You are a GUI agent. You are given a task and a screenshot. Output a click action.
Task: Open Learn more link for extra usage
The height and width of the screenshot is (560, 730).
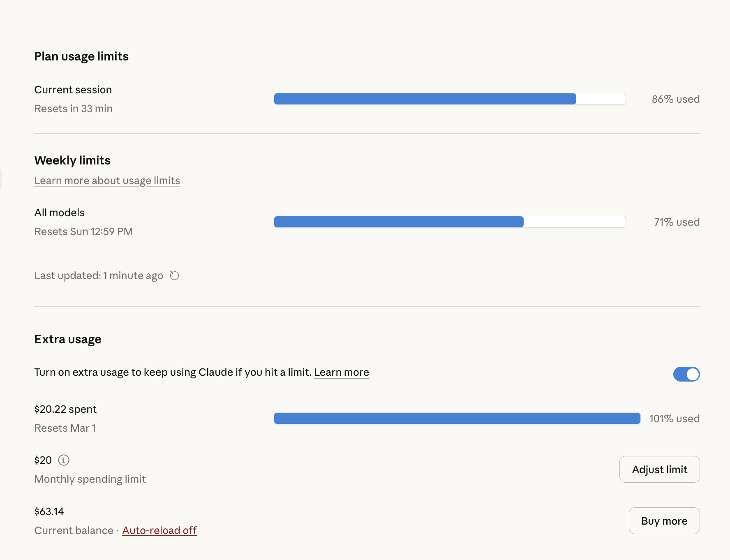click(341, 373)
